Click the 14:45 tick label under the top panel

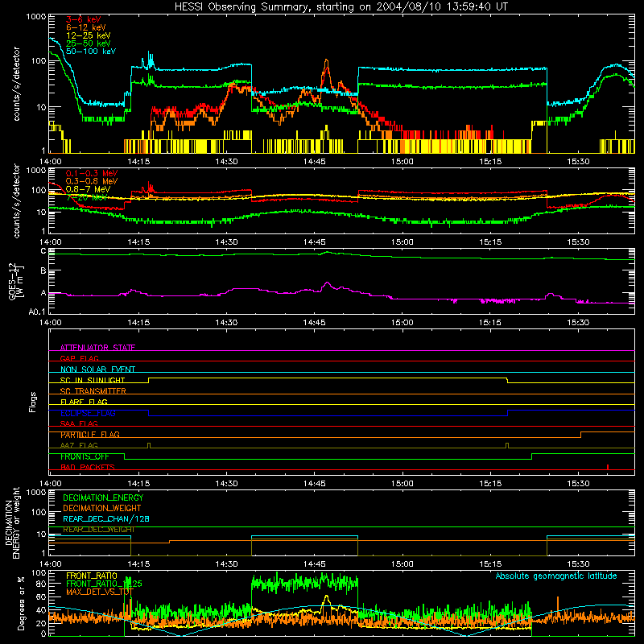tap(314, 162)
